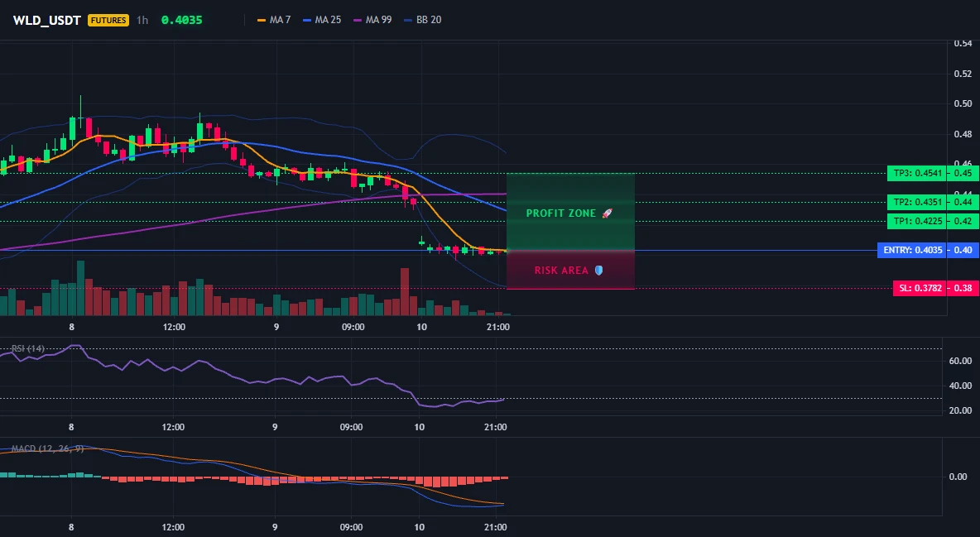
Task: Click the current price 0.4035
Action: pyautogui.click(x=181, y=20)
